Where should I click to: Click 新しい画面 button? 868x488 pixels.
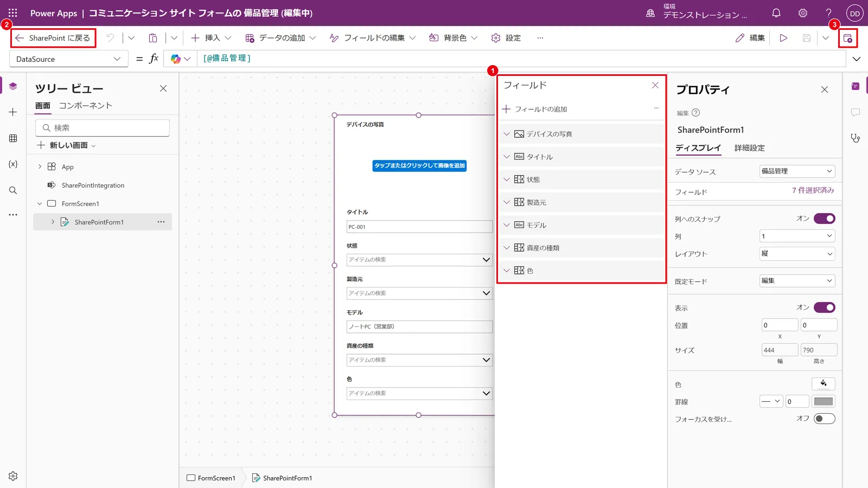66,145
